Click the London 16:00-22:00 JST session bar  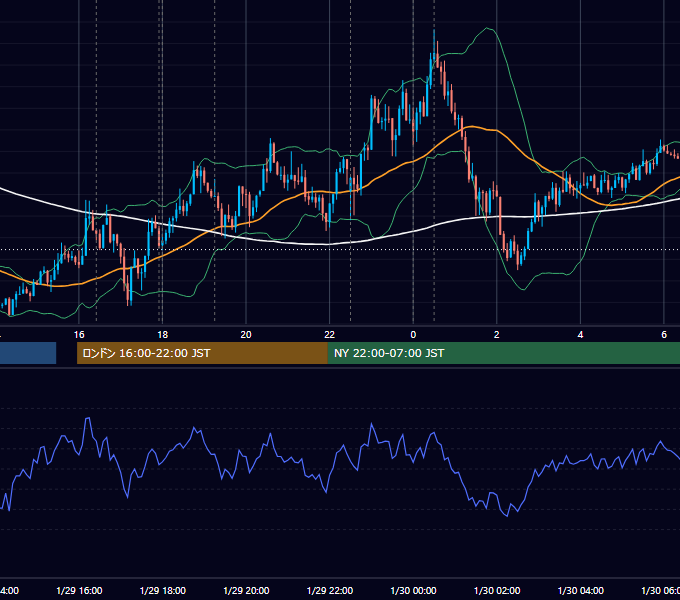[202, 353]
